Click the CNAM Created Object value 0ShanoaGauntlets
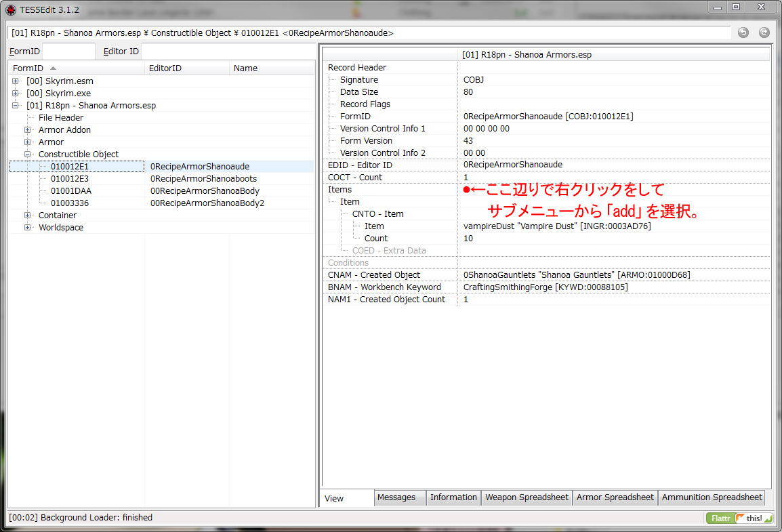Image resolution: width=782 pixels, height=532 pixels. click(577, 275)
